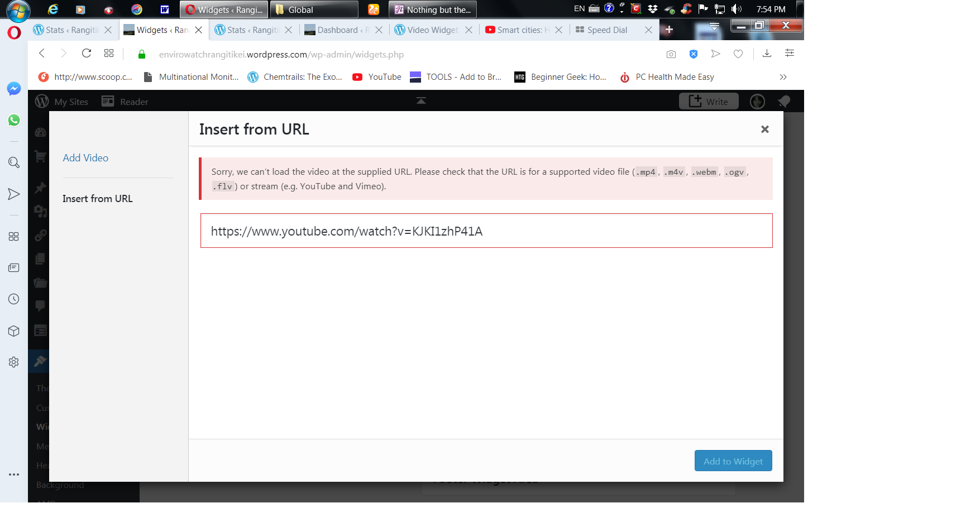Open History clock icon in sidebar

(x=14, y=299)
